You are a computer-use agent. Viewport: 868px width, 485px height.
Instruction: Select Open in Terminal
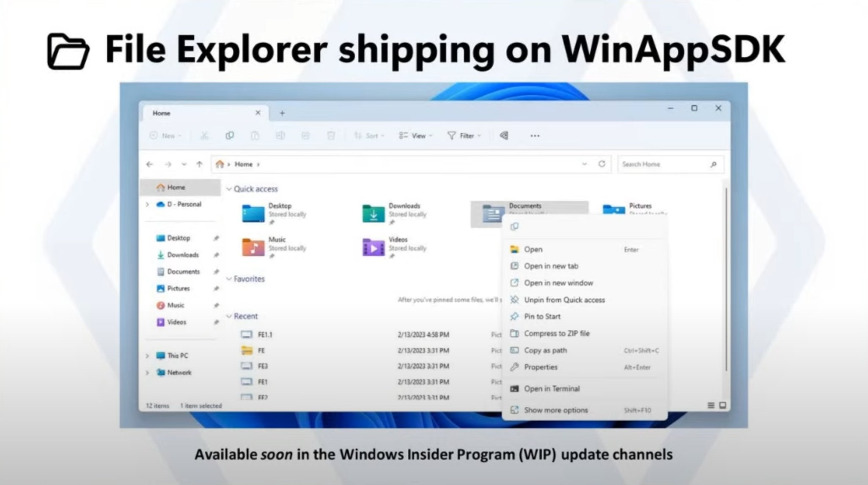(x=585, y=389)
